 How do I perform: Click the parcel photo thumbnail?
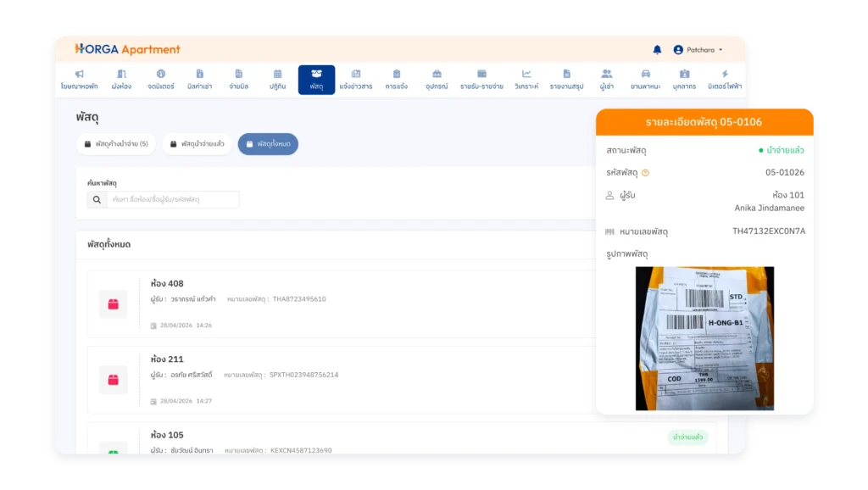point(704,338)
